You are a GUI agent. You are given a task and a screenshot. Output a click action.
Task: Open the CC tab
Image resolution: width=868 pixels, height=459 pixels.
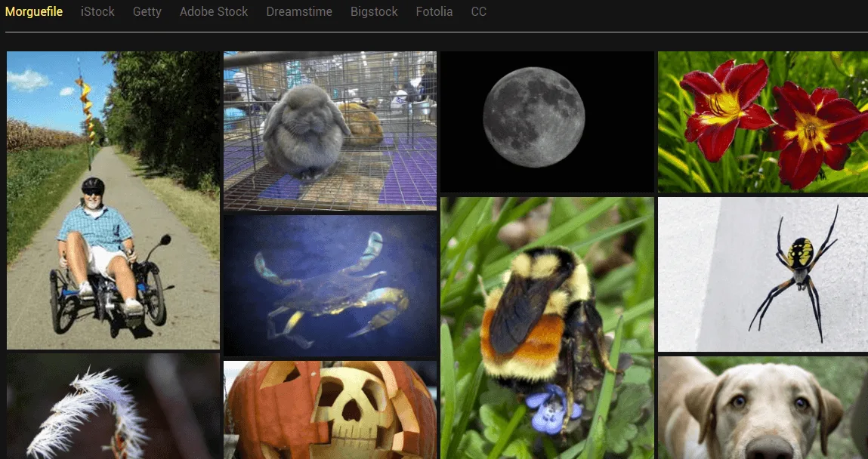point(478,12)
